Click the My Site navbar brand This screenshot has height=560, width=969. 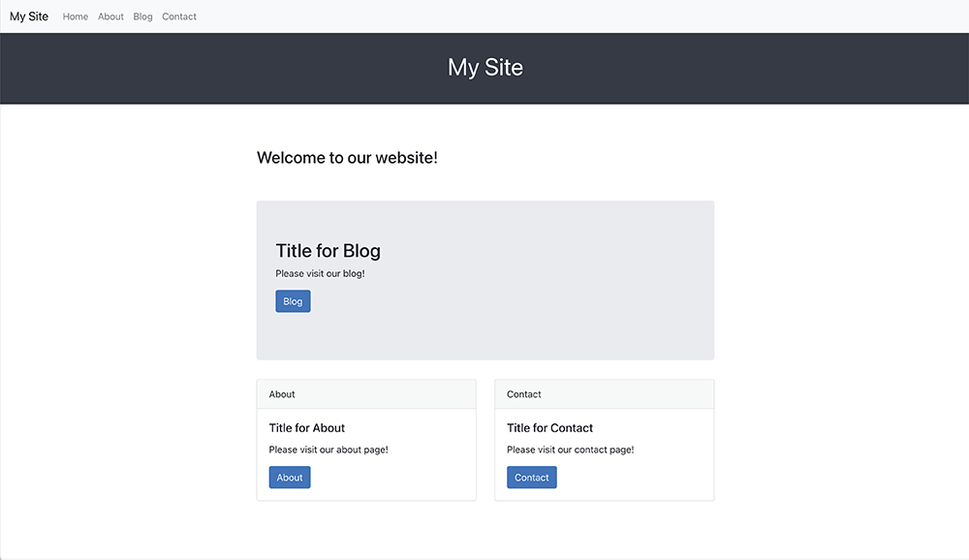[x=28, y=16]
